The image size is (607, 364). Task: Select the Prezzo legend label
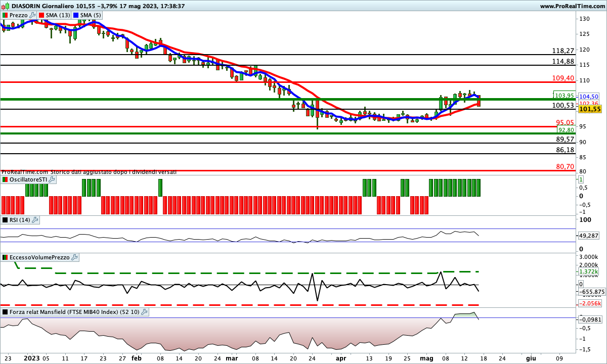coord(19,15)
